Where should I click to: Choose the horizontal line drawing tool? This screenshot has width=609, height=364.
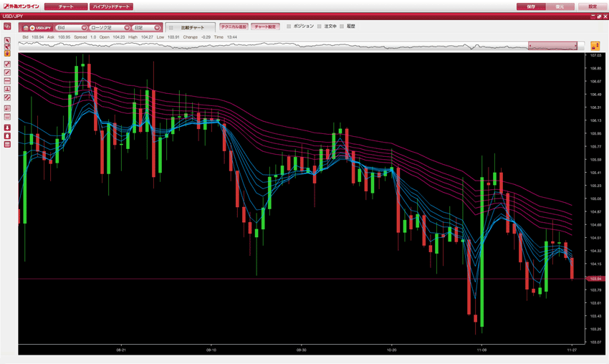(7, 81)
